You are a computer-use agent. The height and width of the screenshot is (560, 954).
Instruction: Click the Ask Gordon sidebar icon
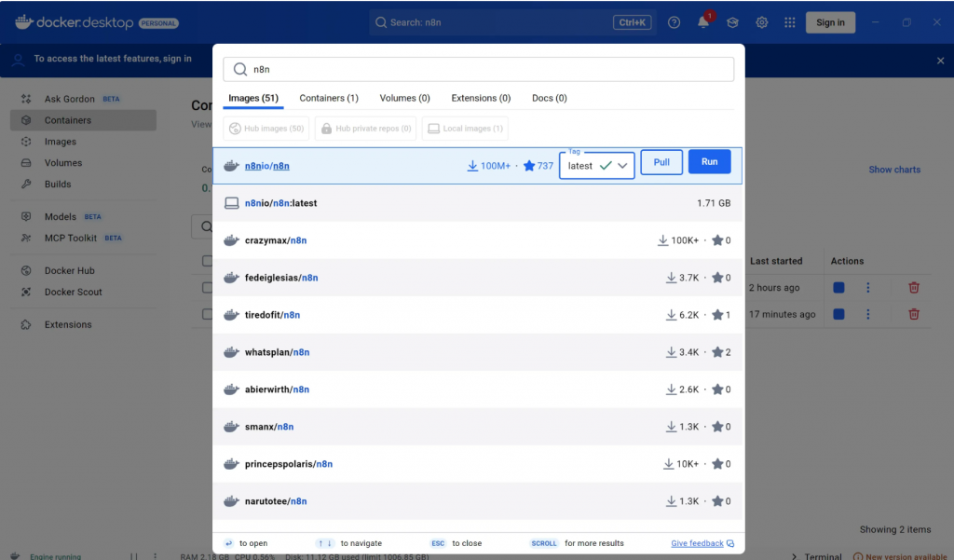click(x=26, y=99)
